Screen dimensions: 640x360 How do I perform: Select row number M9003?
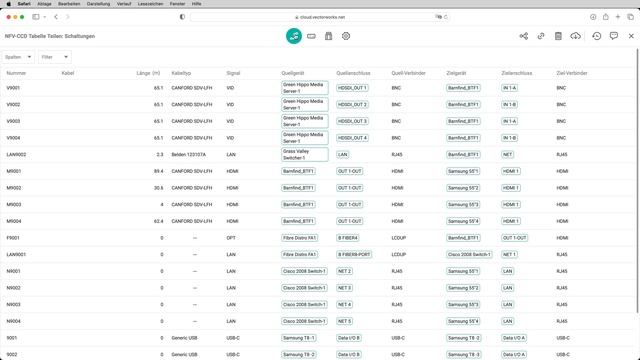point(14,204)
